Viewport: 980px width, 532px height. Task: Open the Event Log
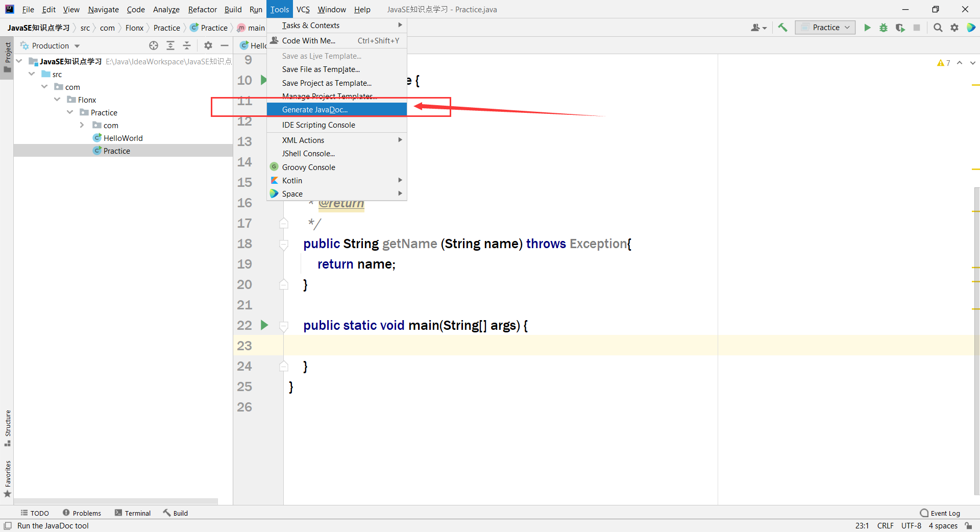coord(940,513)
